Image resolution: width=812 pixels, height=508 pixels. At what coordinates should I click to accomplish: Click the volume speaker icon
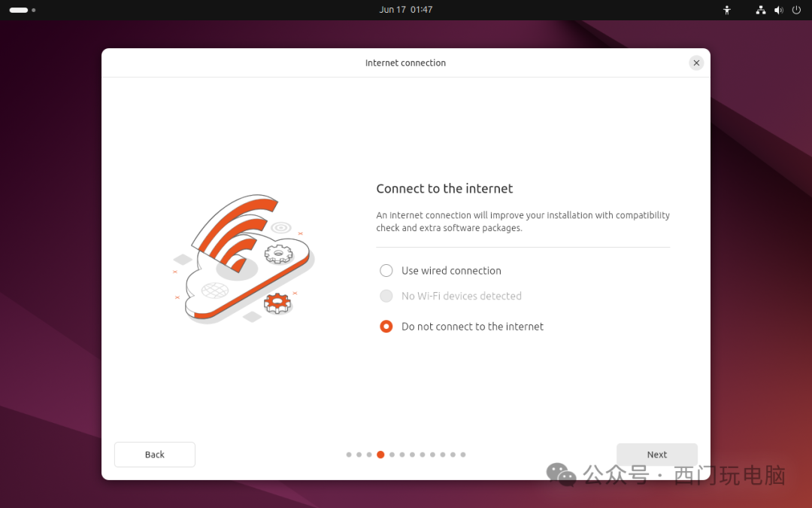tap(778, 10)
